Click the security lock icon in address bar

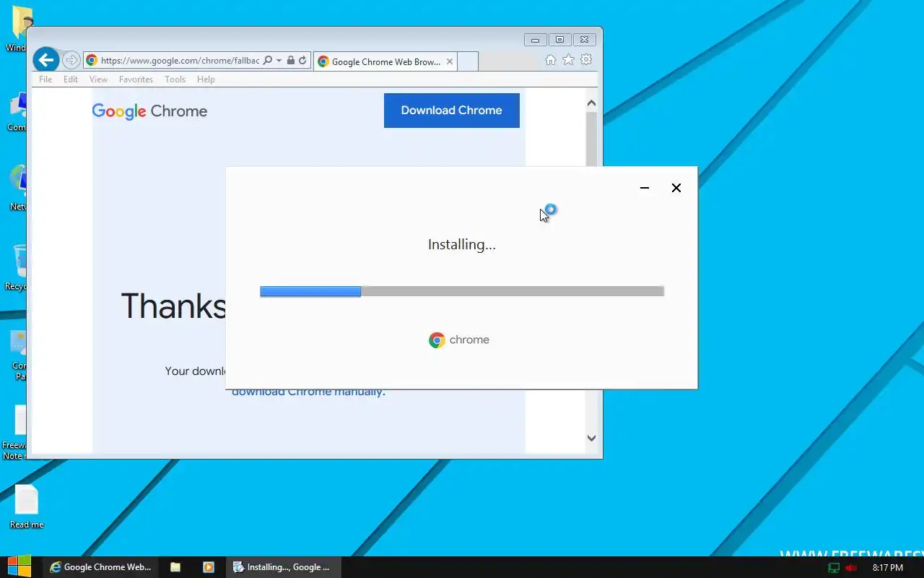pos(290,61)
